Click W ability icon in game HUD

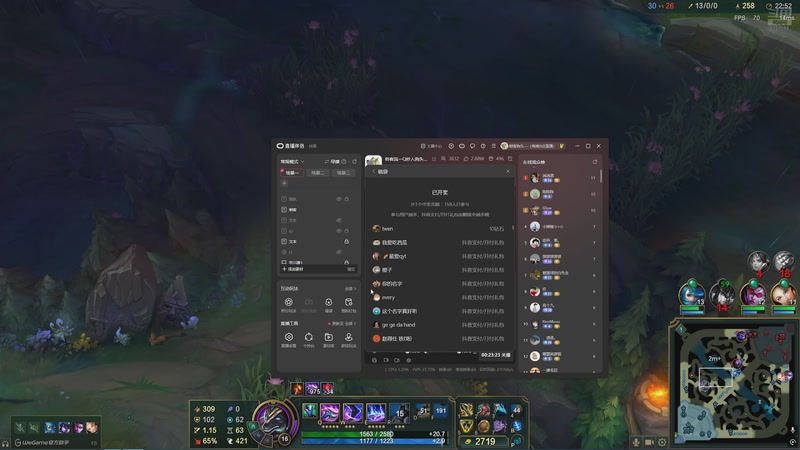tap(353, 412)
